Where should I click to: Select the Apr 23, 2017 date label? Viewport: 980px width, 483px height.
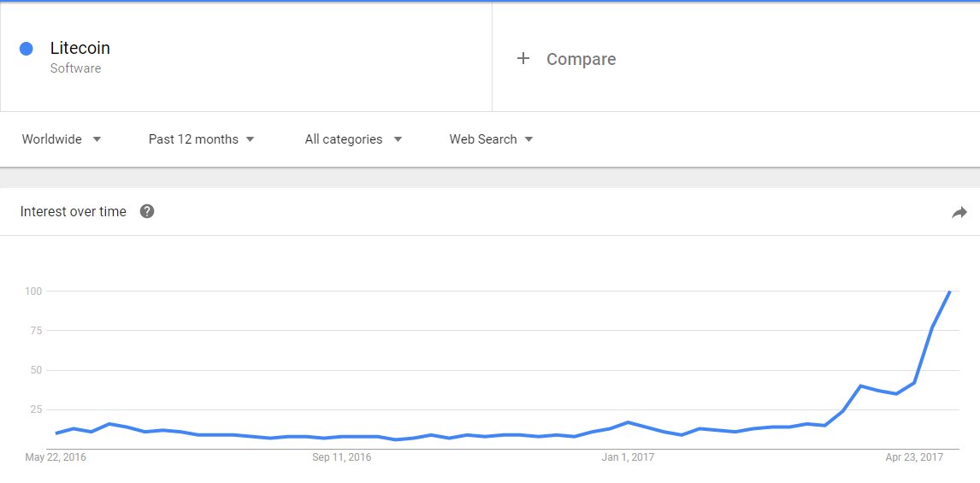point(915,457)
